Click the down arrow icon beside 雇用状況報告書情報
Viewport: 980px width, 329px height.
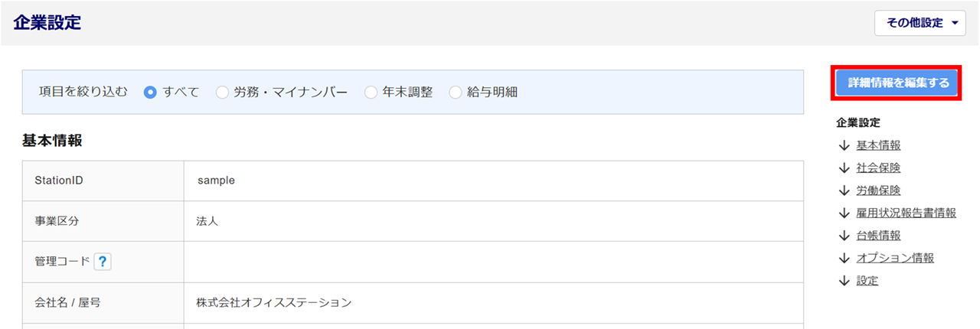[844, 213]
